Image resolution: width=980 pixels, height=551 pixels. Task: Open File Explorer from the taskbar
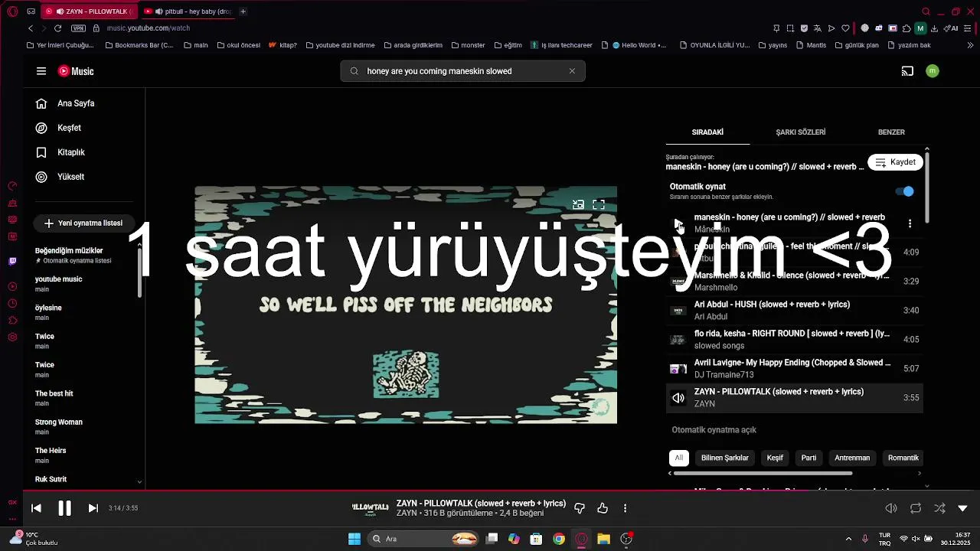pyautogui.click(x=603, y=539)
